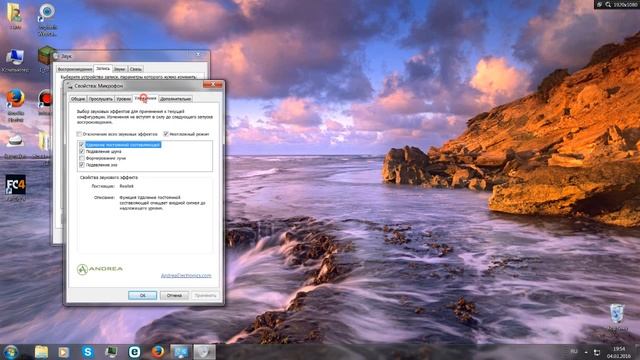Viewport: 640px width, 360px height.
Task: Select 'Запись' tab in the Звук window
Action: [103, 69]
